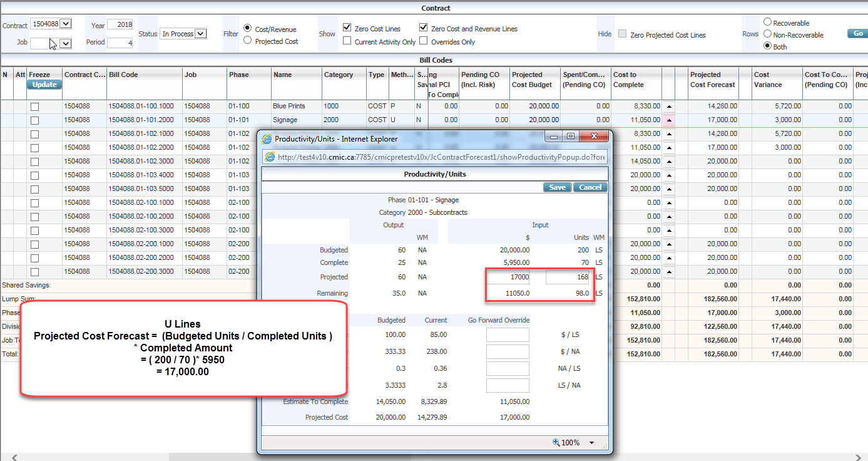This screenshot has width=868, height=461.
Task: Enable Current Activity Only checkbox
Action: (347, 41)
